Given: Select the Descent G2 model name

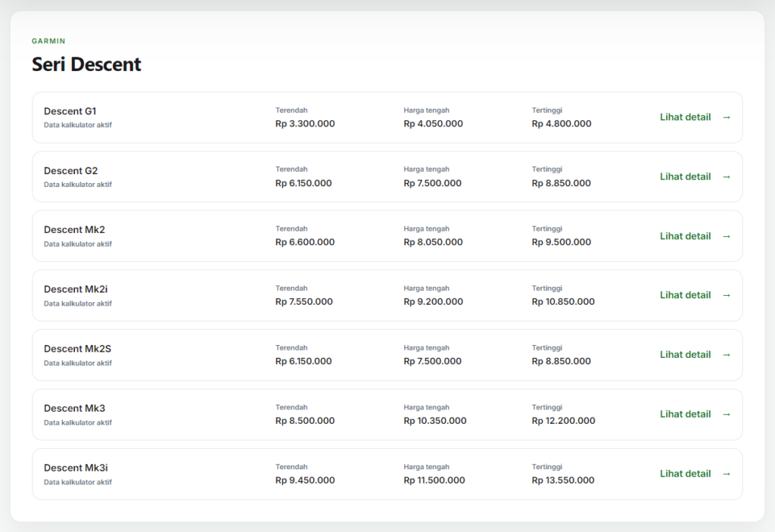Looking at the screenshot, I should coord(70,170).
